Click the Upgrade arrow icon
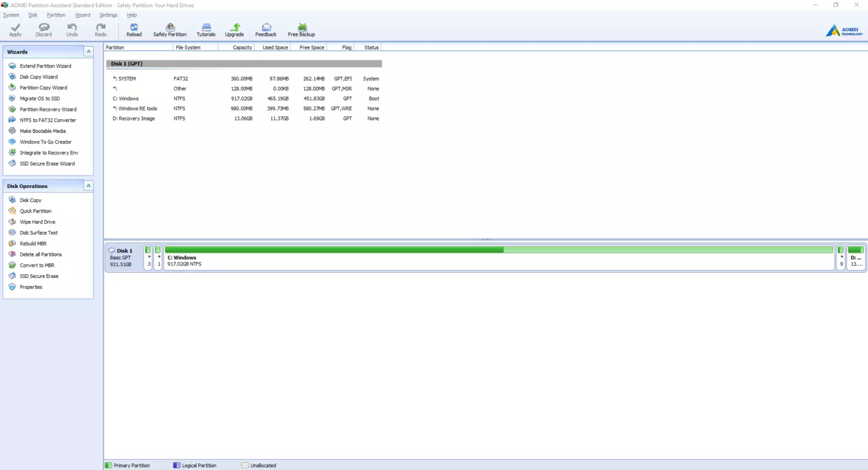This screenshot has width=868, height=470. click(x=234, y=30)
